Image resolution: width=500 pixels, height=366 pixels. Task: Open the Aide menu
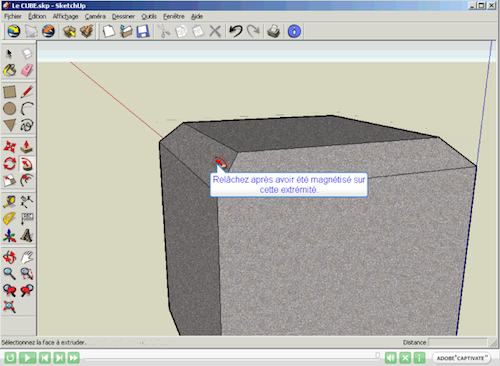pos(197,16)
